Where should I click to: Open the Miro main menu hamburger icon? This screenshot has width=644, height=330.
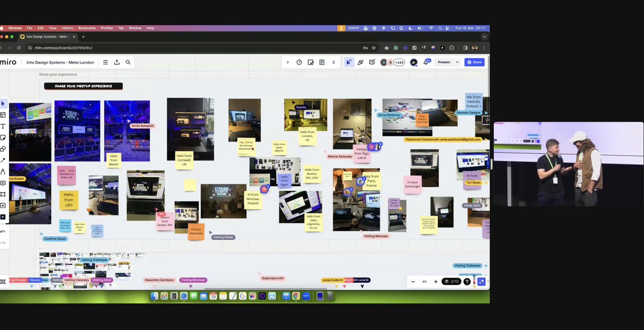tap(105, 62)
